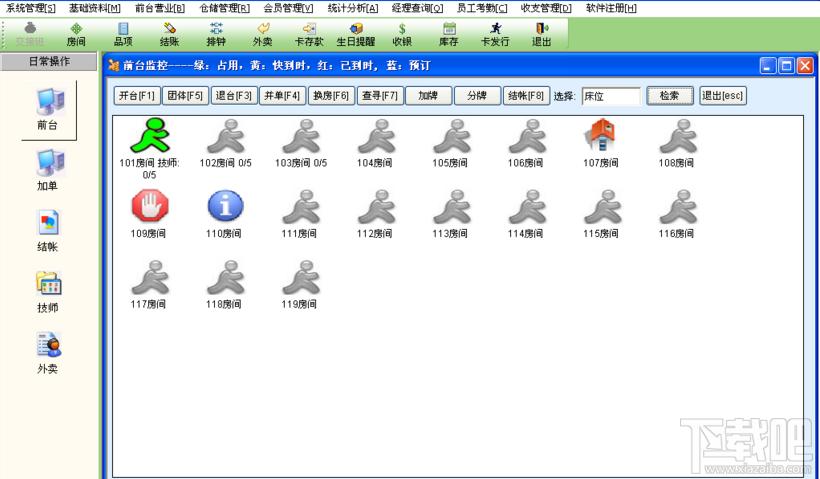
Task: Click the 111房间 room icon
Action: tap(301, 207)
